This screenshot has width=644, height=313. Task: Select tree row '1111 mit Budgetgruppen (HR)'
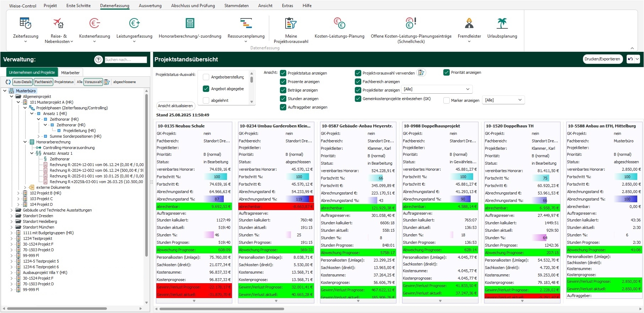[48, 233]
